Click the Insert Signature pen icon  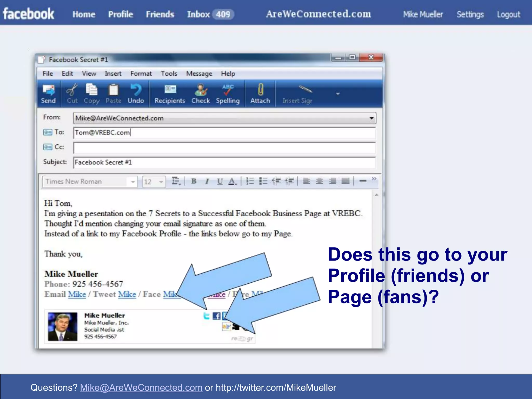coord(305,89)
